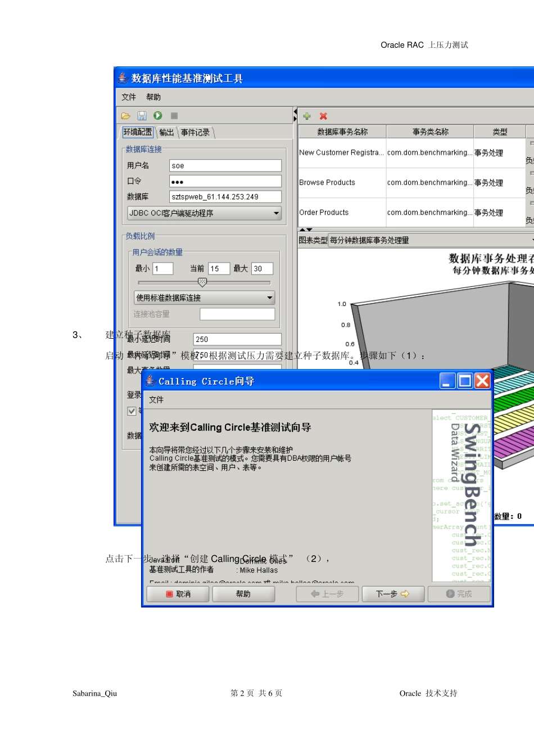Viewport: 534px width, 756px height.
Task: Click the 上一步 previous button
Action: pos(327,594)
